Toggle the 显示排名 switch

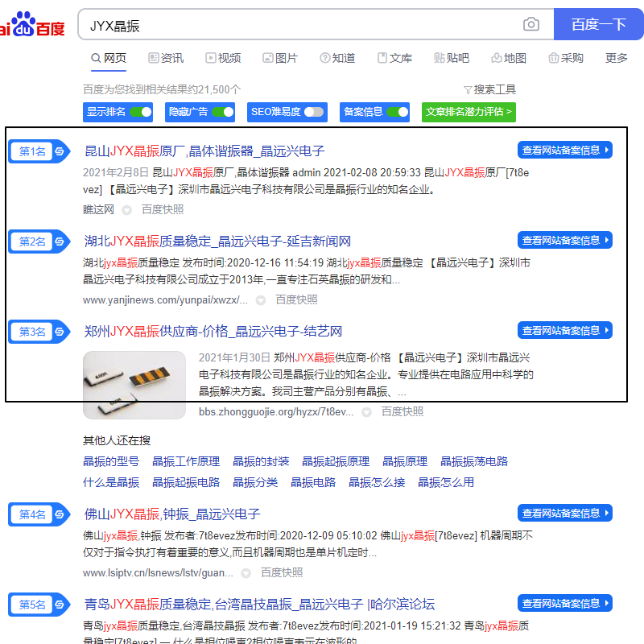click(140, 112)
